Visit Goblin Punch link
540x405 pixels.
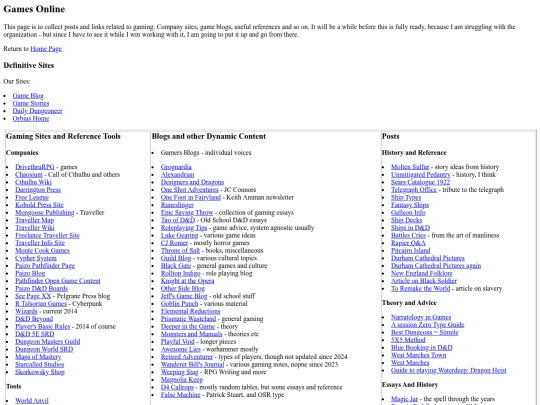[x=179, y=303]
